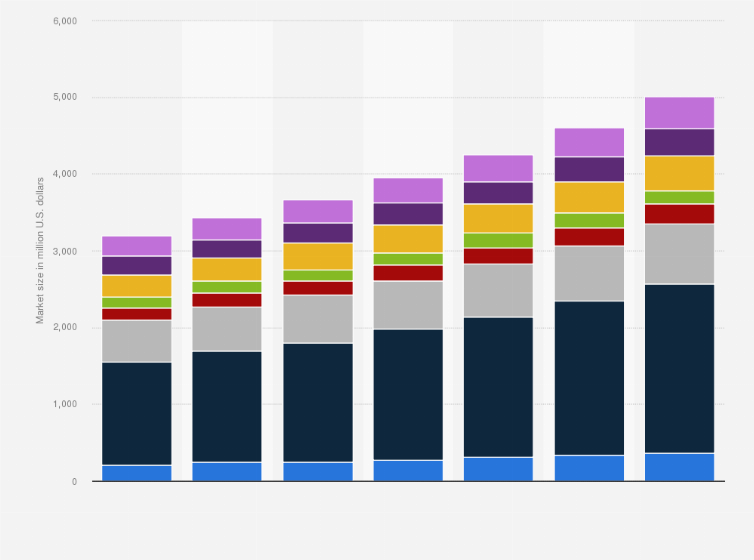Screen dimensions: 754x560
Task: Click the red segment of the fifth bar
Action: (x=498, y=256)
